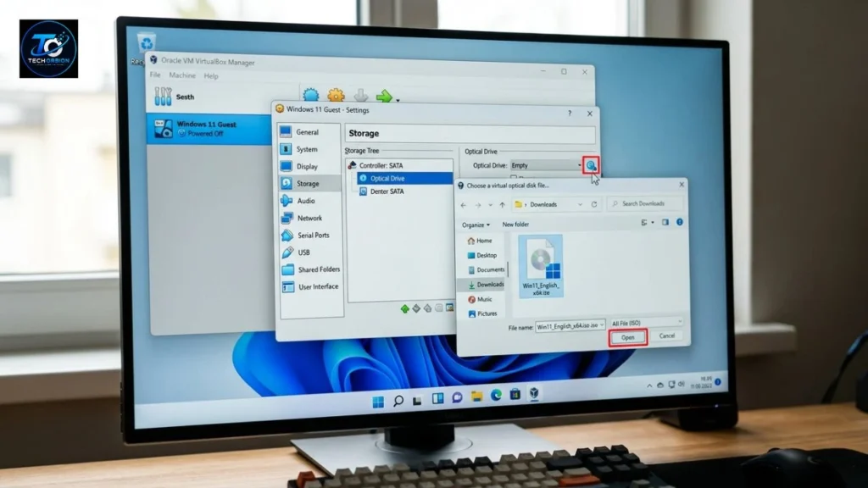Click the blue New VM toolbar icon
This screenshot has height=488, width=868.
(311, 96)
